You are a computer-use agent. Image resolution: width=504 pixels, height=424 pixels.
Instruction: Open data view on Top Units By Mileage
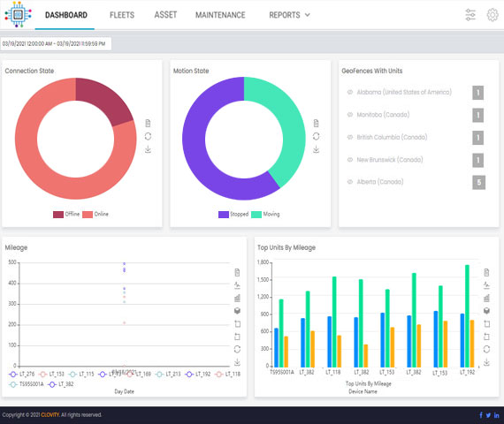pos(486,272)
